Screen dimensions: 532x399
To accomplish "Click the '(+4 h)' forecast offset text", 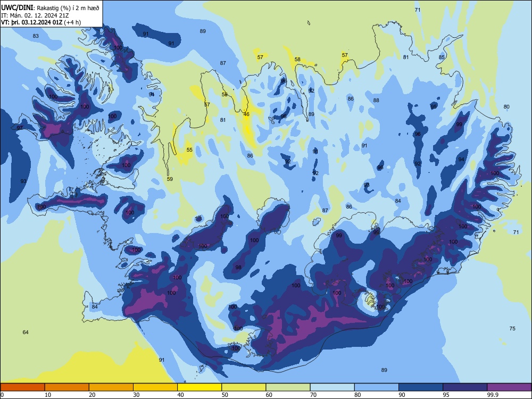I will pyautogui.click(x=72, y=22).
